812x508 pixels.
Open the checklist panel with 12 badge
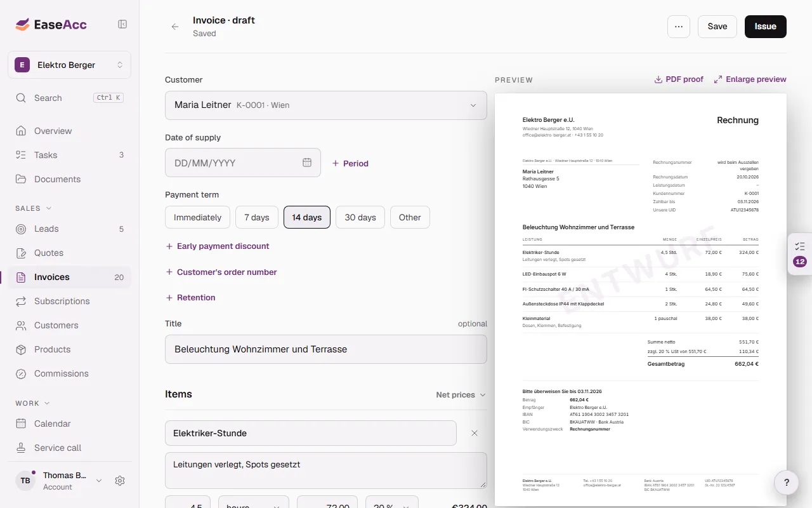coord(800,254)
